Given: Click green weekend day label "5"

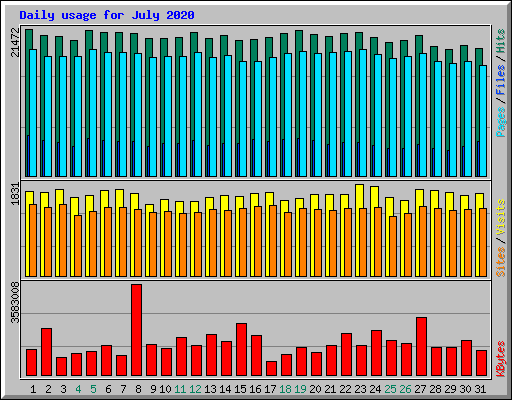Looking at the screenshot, I should [x=93, y=389].
